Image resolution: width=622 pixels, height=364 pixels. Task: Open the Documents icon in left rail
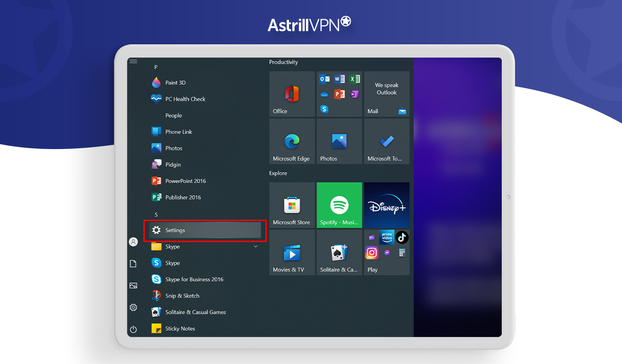(x=133, y=264)
